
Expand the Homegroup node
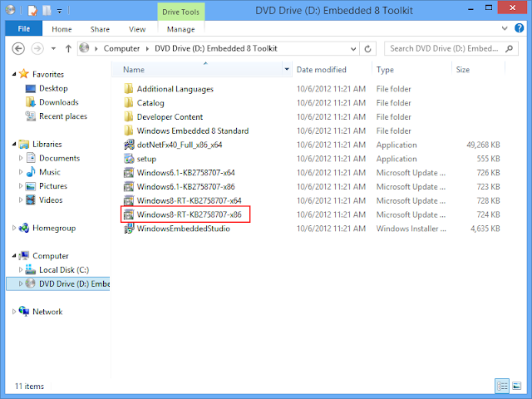tap(14, 228)
